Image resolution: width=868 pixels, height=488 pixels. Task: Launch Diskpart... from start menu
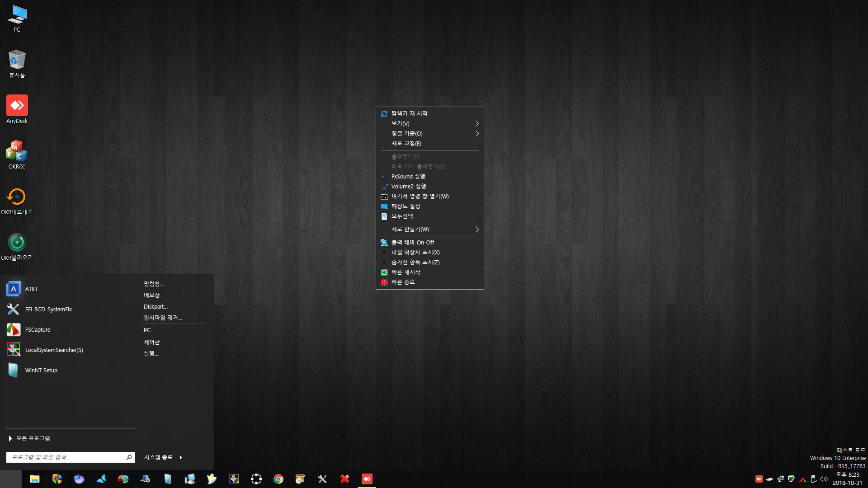coord(156,306)
